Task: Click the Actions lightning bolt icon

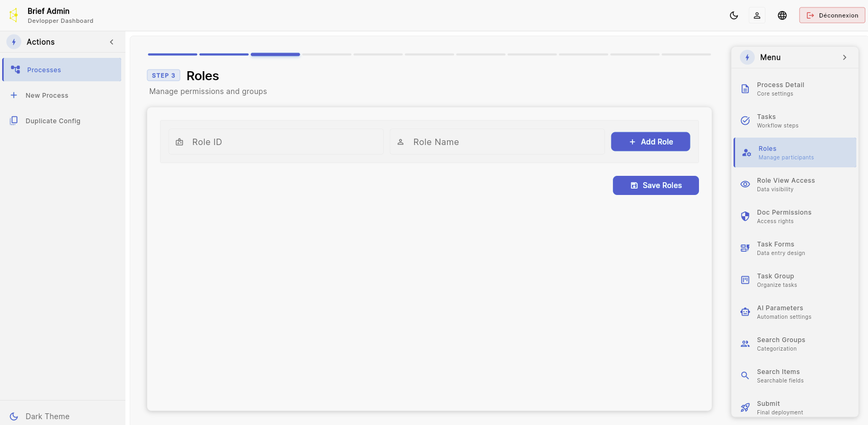Action: pos(14,42)
